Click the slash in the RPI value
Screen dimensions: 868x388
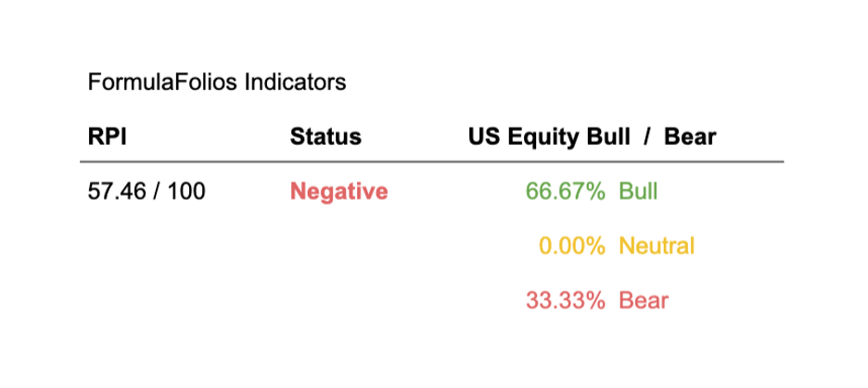(x=157, y=192)
